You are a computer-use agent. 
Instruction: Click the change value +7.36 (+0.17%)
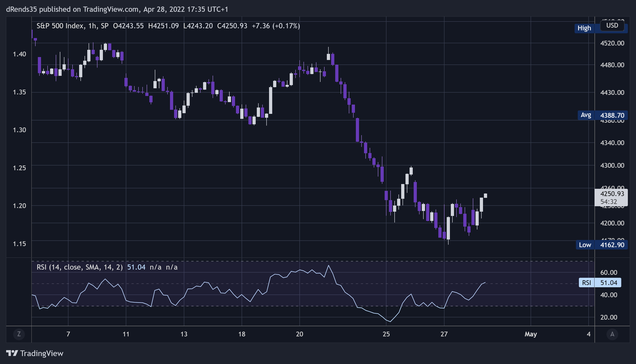pos(276,26)
